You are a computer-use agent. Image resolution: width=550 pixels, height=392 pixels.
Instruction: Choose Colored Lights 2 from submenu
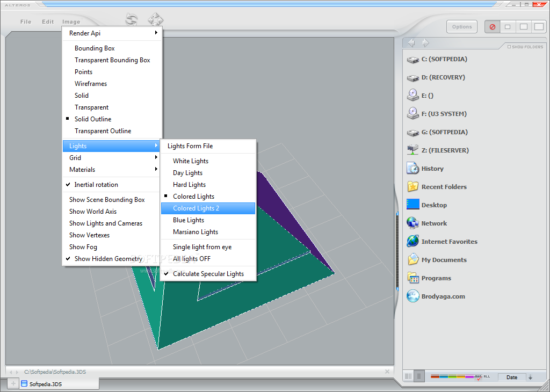208,208
